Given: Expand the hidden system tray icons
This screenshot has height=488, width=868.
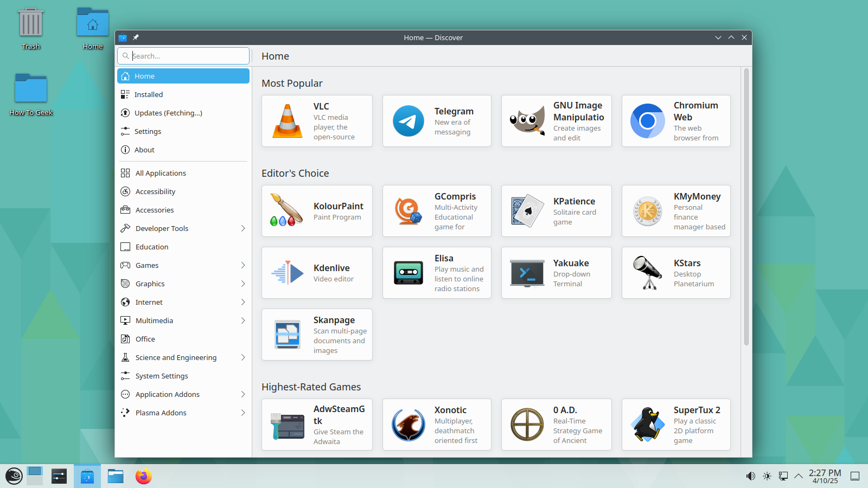Looking at the screenshot, I should [x=798, y=476].
